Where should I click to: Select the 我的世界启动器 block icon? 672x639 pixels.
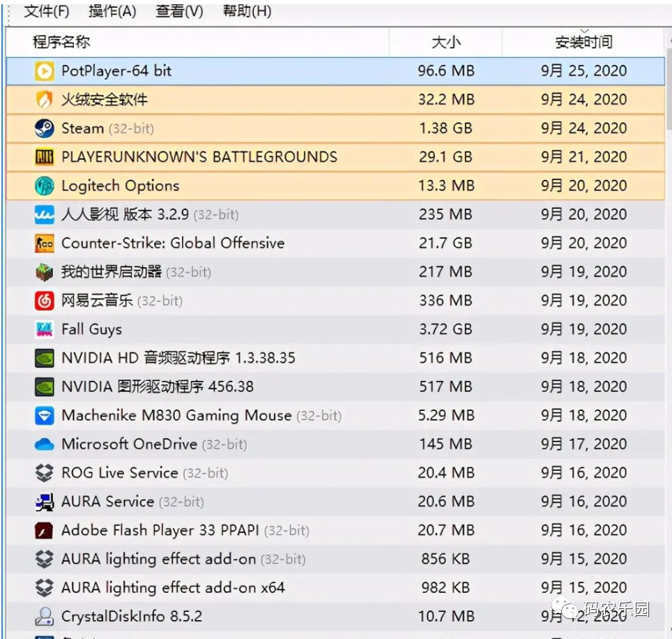[x=45, y=272]
